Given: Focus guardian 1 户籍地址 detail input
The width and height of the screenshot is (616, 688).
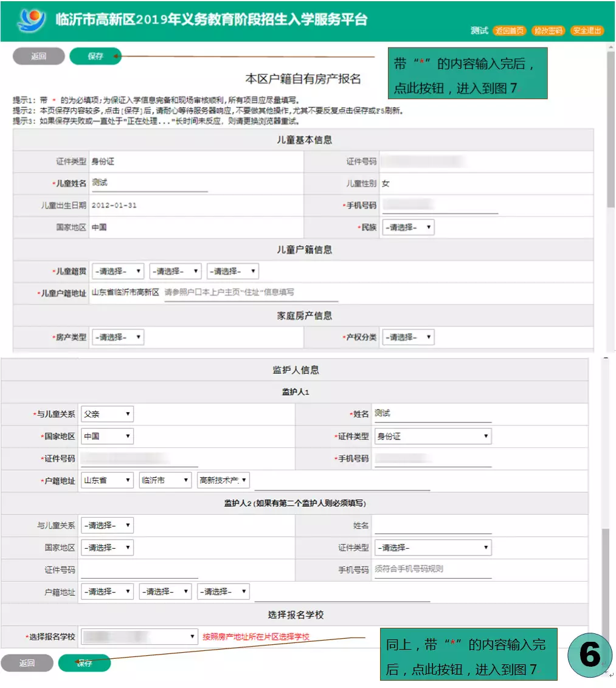Looking at the screenshot, I should click(342, 482).
